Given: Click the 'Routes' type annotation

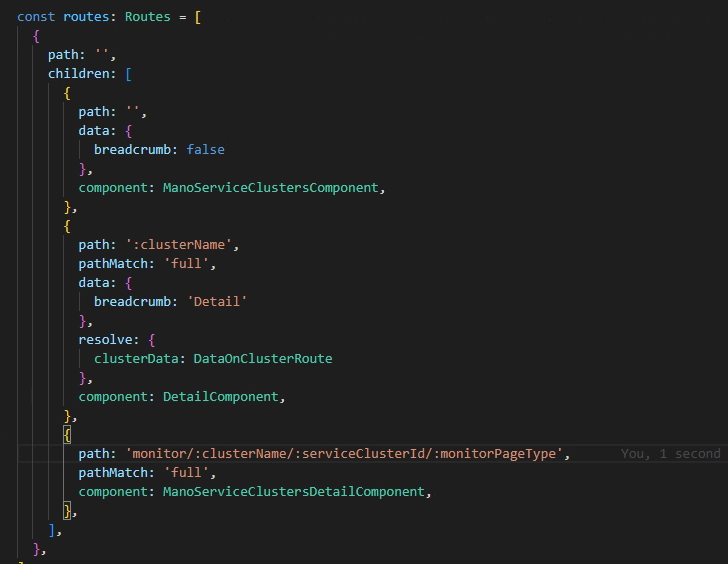Looking at the screenshot, I should [x=148, y=17].
